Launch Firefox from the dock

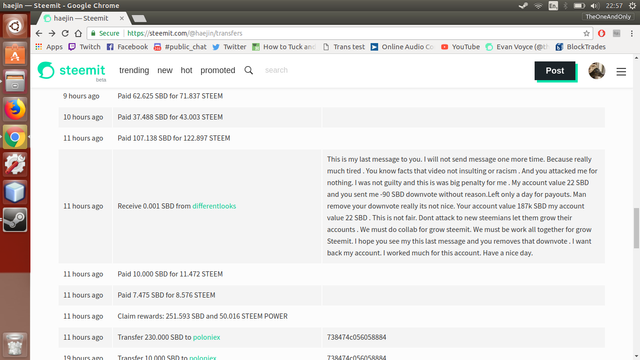click(x=15, y=109)
